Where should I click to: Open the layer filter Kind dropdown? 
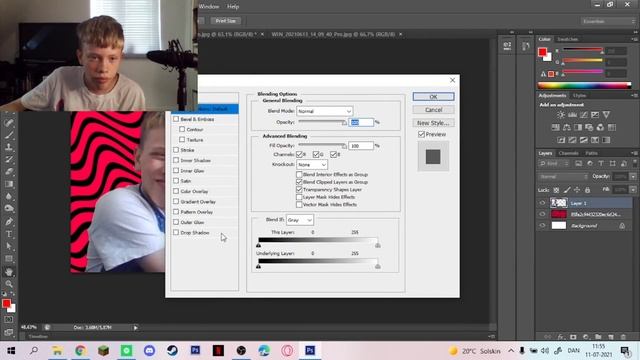point(554,164)
